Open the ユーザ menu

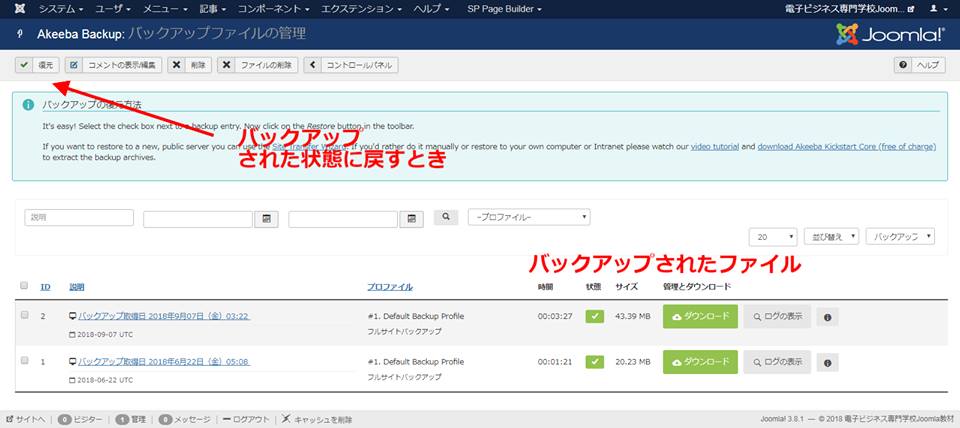point(115,9)
